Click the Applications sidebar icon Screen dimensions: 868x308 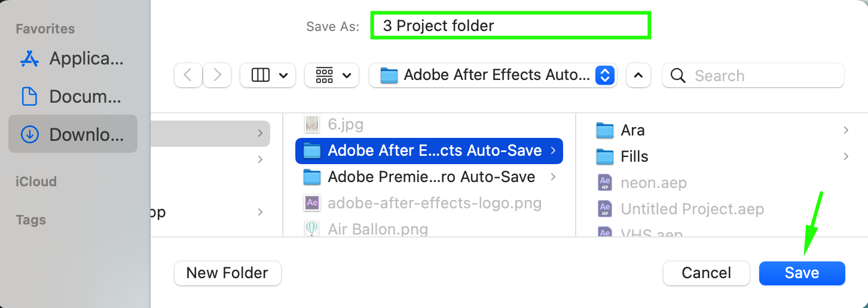[29, 58]
